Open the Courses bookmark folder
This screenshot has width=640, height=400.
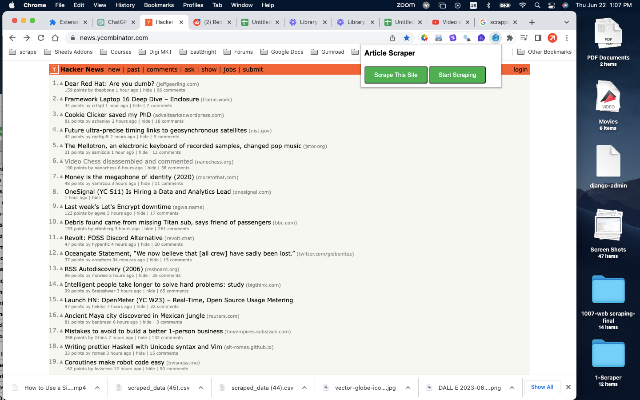point(116,52)
